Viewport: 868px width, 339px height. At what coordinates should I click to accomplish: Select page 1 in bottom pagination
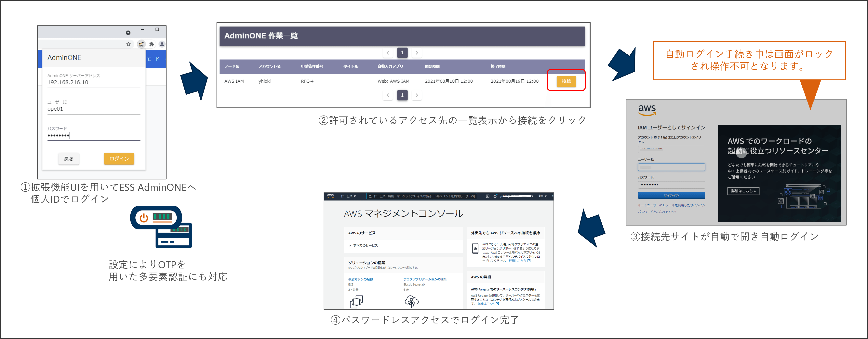402,95
